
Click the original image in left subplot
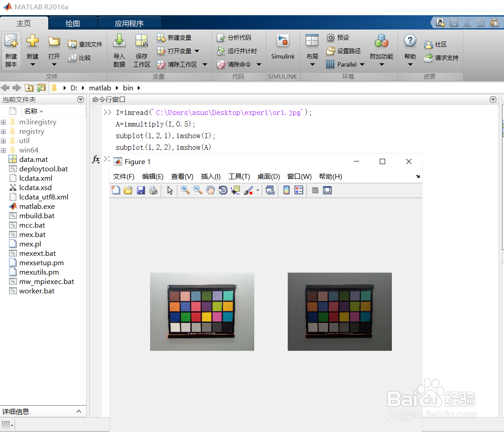click(202, 312)
